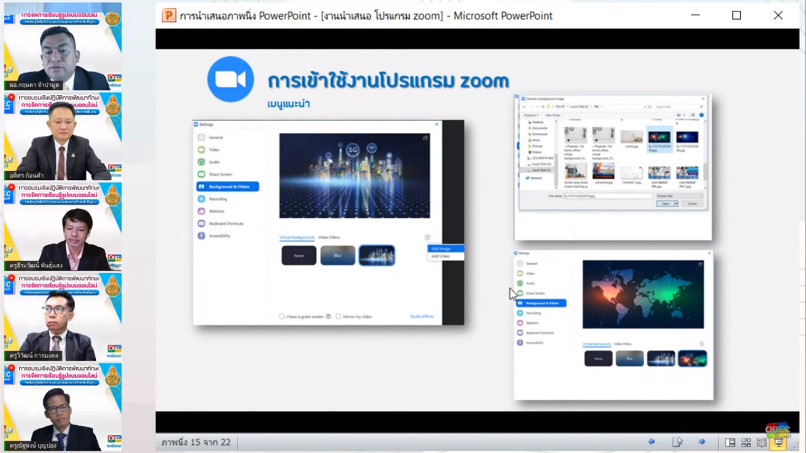The image size is (806, 453).
Task: Select video of ผอ.กฤษดา จำปามูล
Action: pos(63,46)
